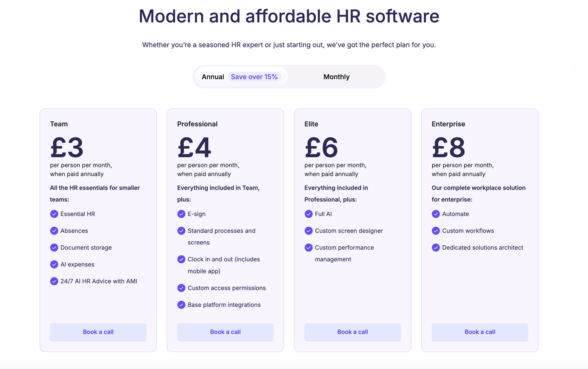Book a call for Professional plan
The width and height of the screenshot is (588, 369).
click(x=225, y=332)
